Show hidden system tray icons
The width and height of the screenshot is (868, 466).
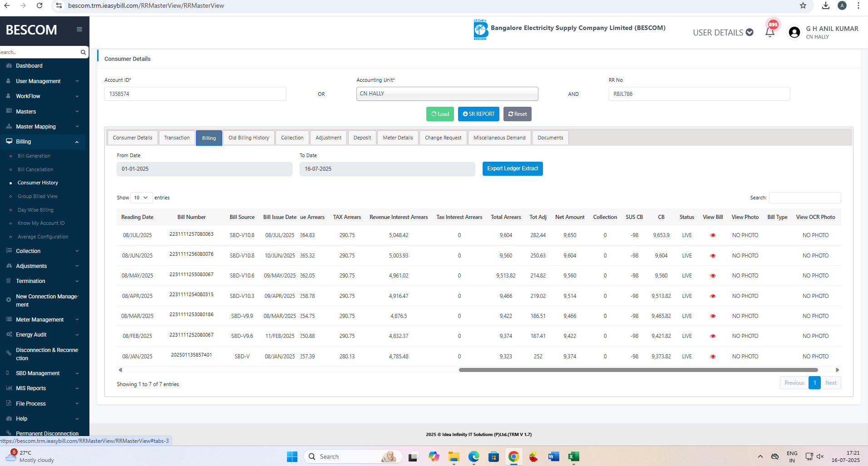click(760, 456)
